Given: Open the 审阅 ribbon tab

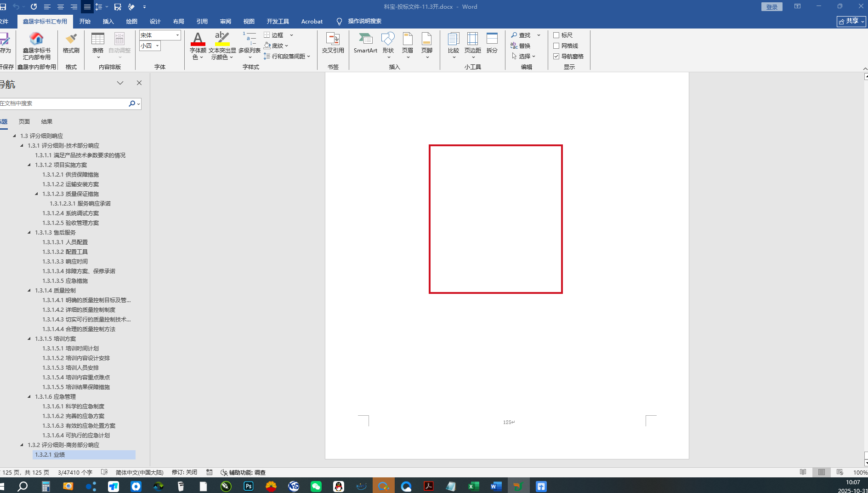Looking at the screenshot, I should click(x=225, y=21).
